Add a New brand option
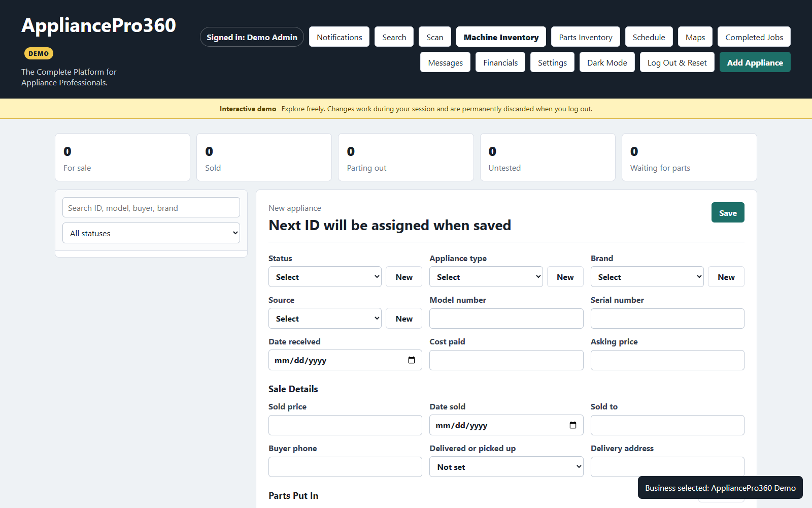This screenshot has width=812, height=508. pos(726,277)
